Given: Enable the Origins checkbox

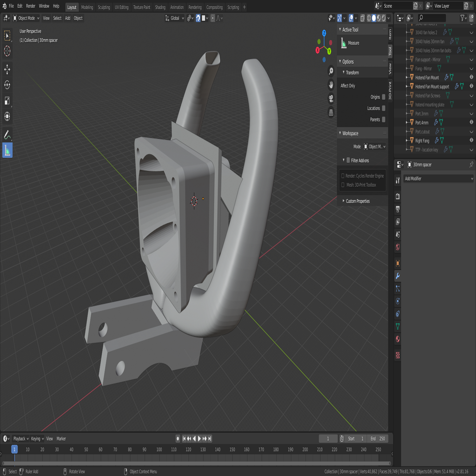Looking at the screenshot, I should [383, 97].
